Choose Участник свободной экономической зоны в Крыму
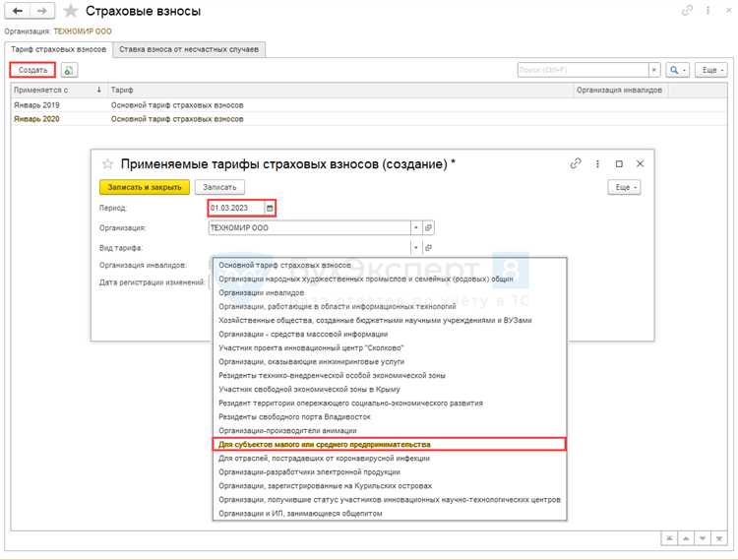 [390, 389]
